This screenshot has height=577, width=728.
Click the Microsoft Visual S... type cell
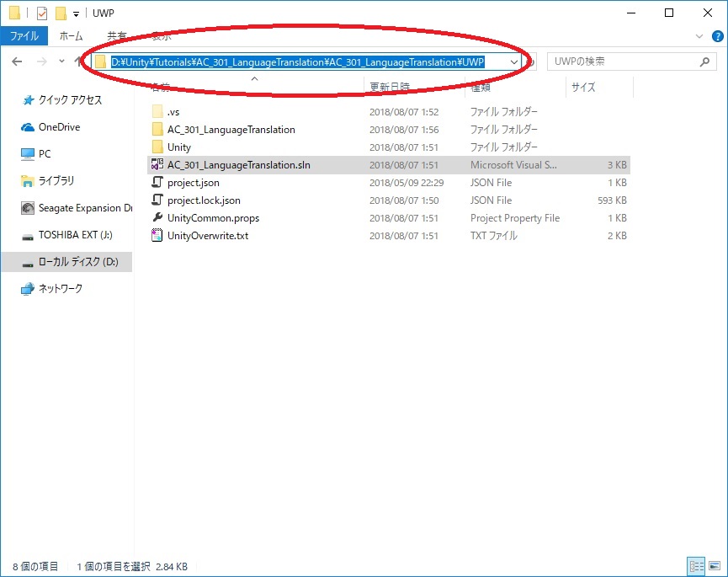pos(513,165)
